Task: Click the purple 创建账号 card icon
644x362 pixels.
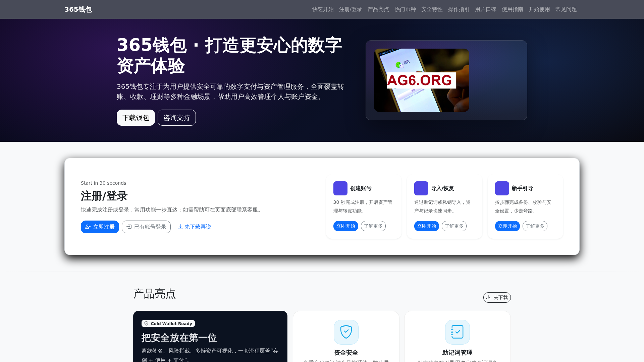Action: pos(340,188)
